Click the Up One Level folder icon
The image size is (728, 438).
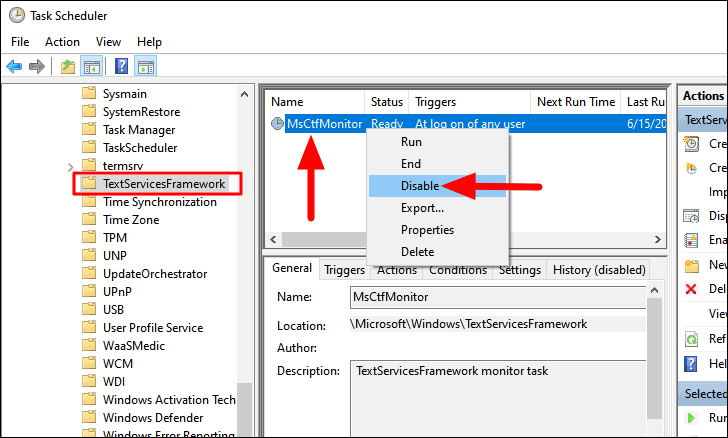[x=68, y=66]
